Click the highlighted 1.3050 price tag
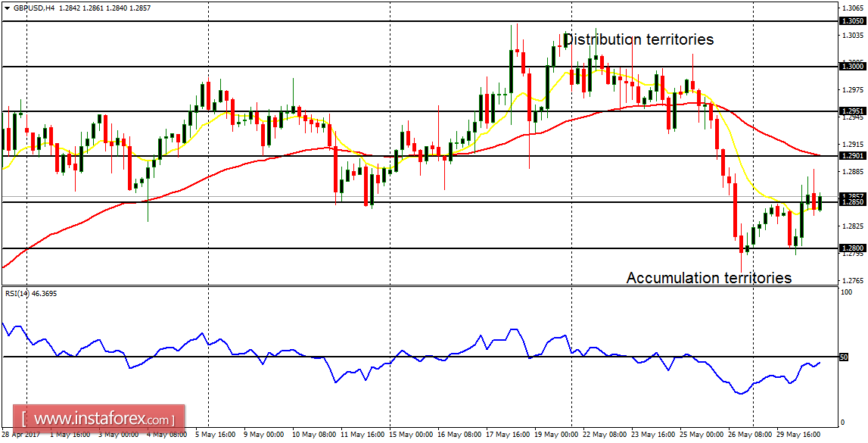Viewport: 868px width, 443px height. [854, 22]
